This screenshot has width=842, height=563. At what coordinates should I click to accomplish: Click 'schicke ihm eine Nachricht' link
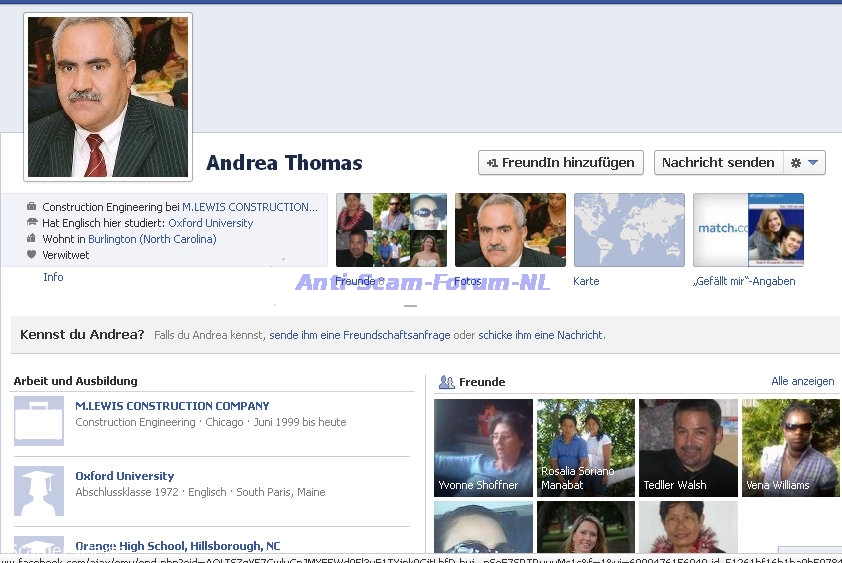(x=541, y=335)
